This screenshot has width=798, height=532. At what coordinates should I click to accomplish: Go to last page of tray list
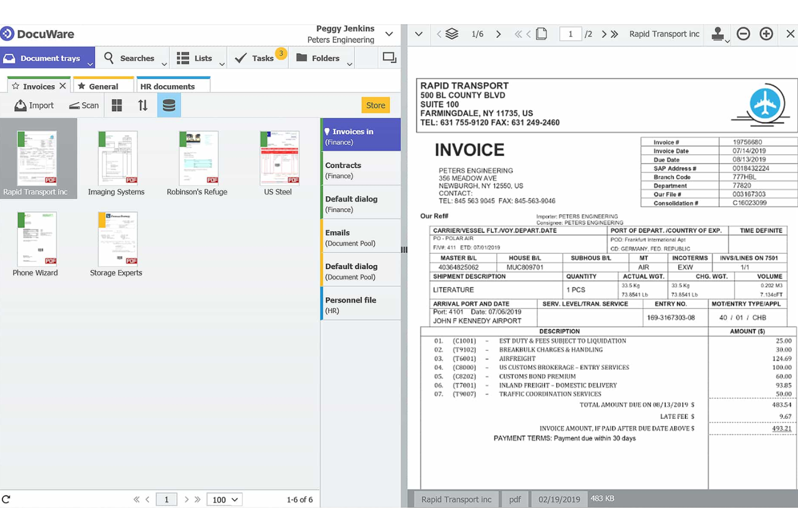pyautogui.click(x=198, y=500)
